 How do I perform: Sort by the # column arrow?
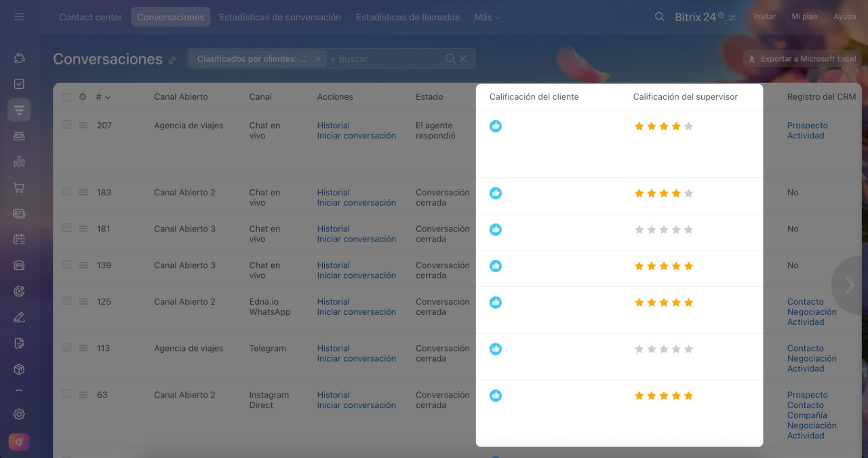pyautogui.click(x=108, y=98)
